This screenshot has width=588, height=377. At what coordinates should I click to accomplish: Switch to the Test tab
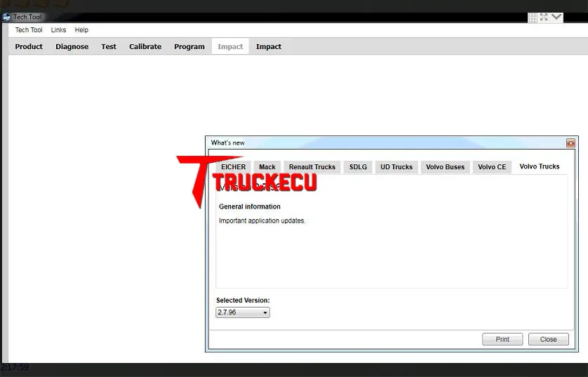point(109,46)
